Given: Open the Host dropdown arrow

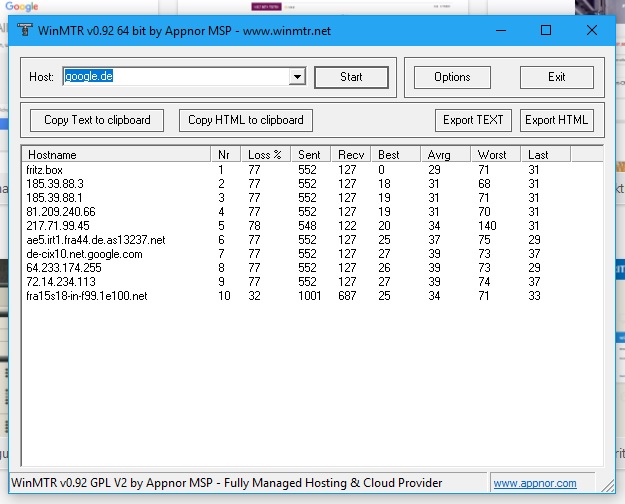Looking at the screenshot, I should (x=297, y=76).
